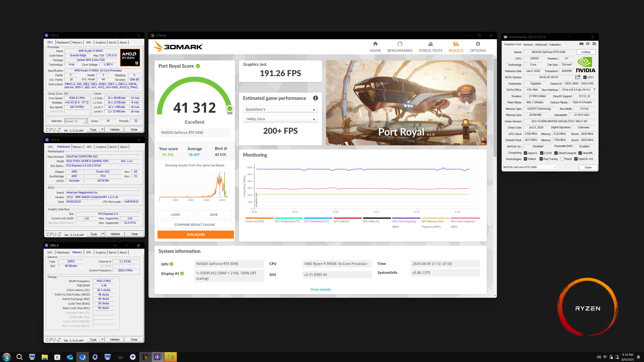Click the RUN AGAIN button
644x362 pixels.
click(196, 235)
